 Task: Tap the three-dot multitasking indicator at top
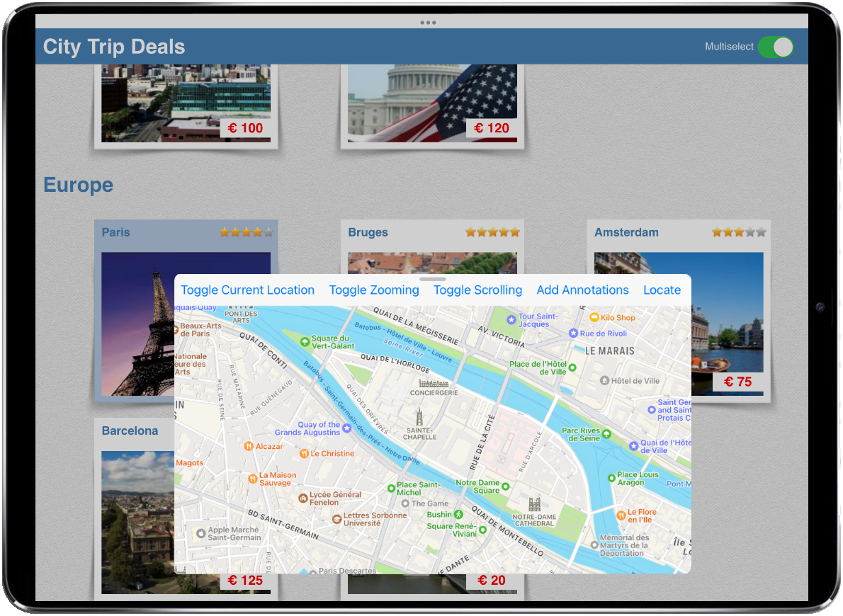pos(428,22)
